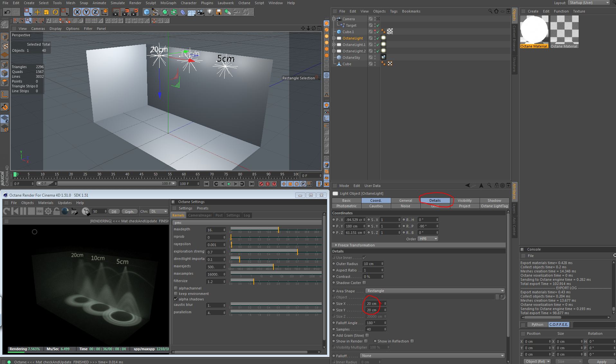Add a Cube primitive object

[147, 12]
